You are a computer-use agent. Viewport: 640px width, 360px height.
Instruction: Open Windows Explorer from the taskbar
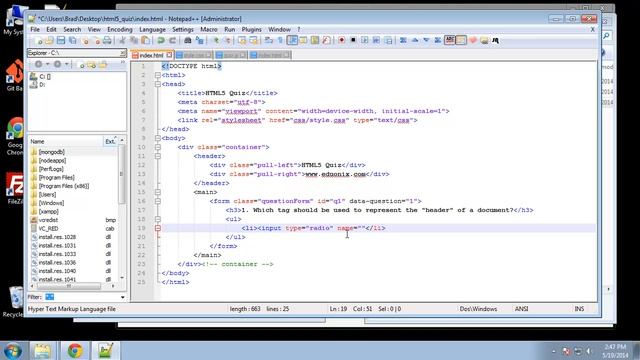click(x=42, y=351)
